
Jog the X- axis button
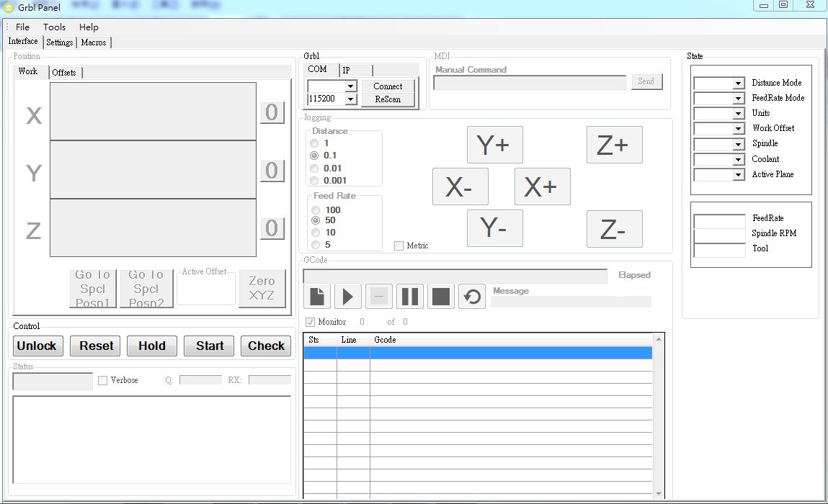[460, 186]
